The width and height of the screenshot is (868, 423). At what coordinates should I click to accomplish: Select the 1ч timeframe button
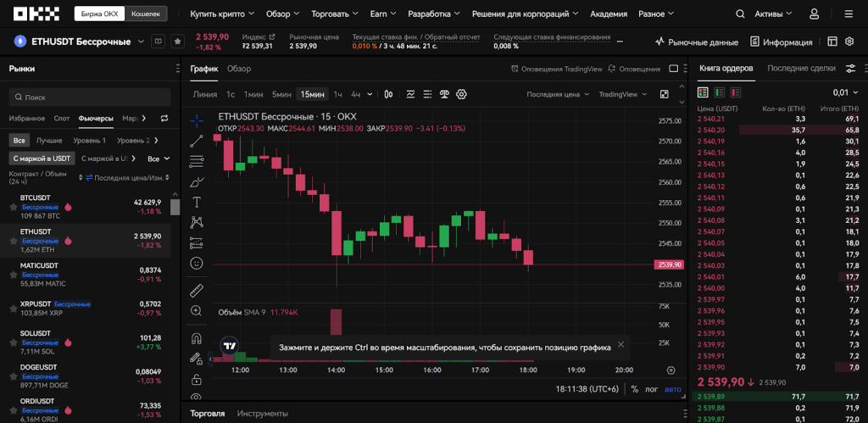pos(337,94)
